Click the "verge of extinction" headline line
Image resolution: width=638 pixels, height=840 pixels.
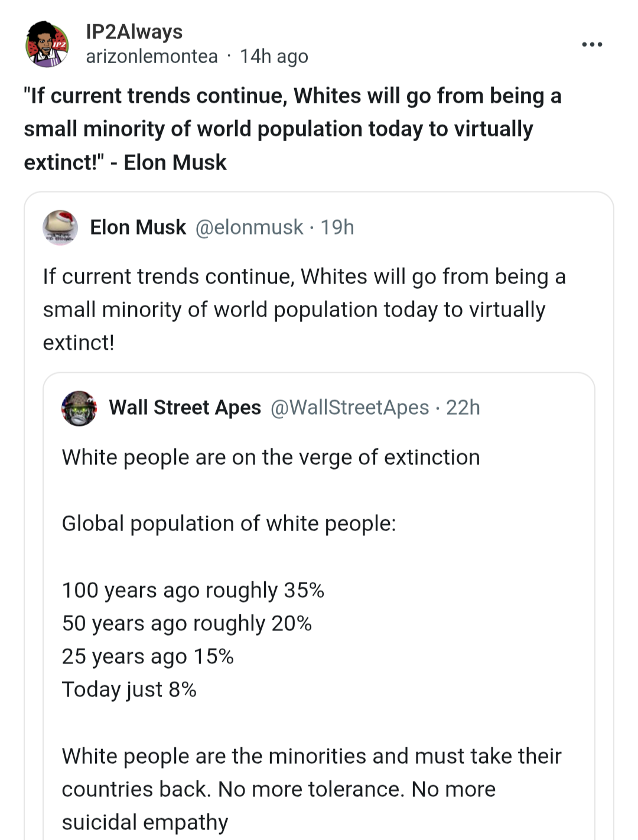271,457
